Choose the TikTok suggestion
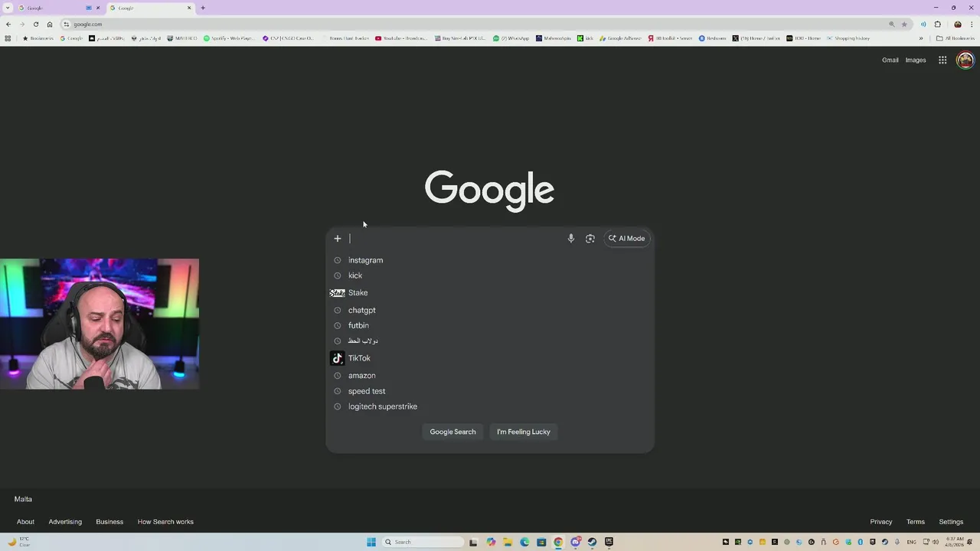 tap(490, 358)
